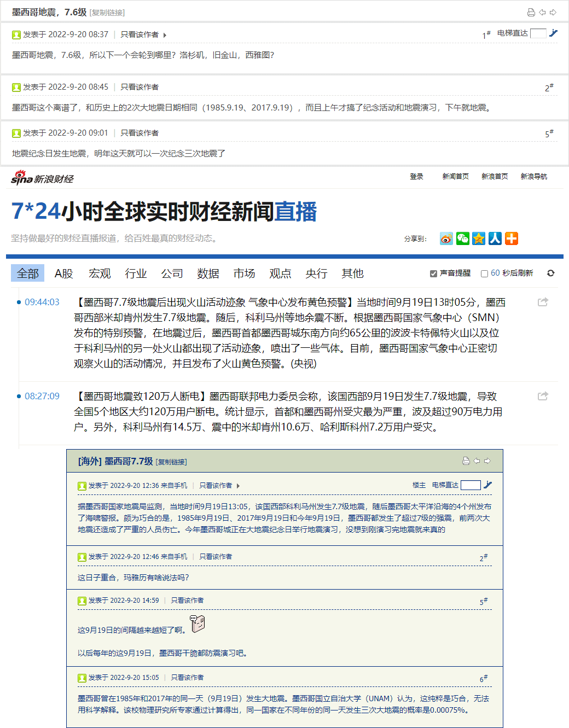569x728 pixels.
Task: Select the 全部 tab
Action: [x=28, y=273]
